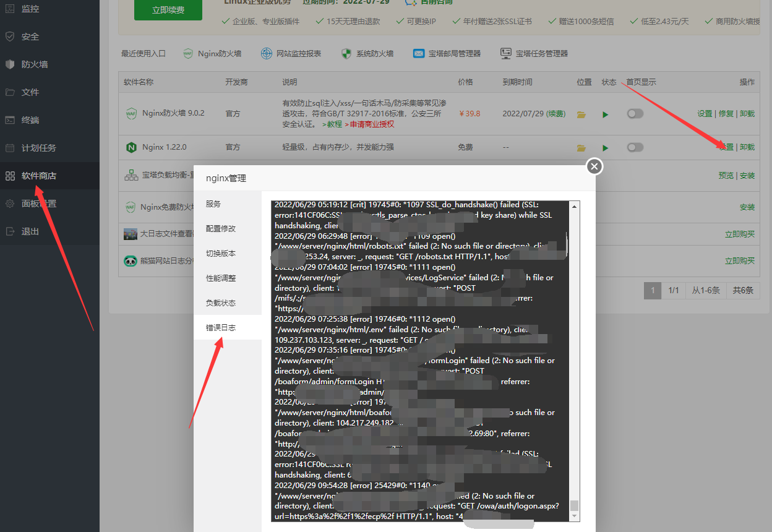The width and height of the screenshot is (772, 532).
Task: Click 立即购买 for 熊猫网站日志分析
Action: pyautogui.click(x=740, y=261)
